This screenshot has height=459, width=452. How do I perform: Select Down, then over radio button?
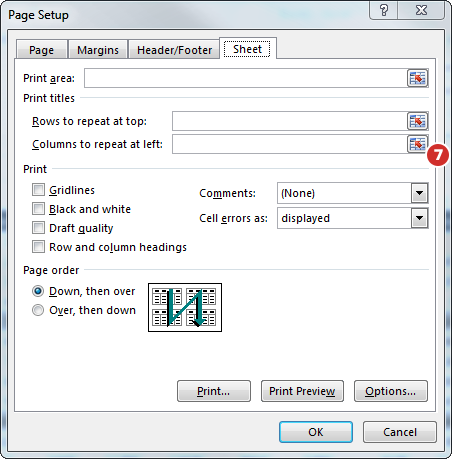pyautogui.click(x=38, y=291)
